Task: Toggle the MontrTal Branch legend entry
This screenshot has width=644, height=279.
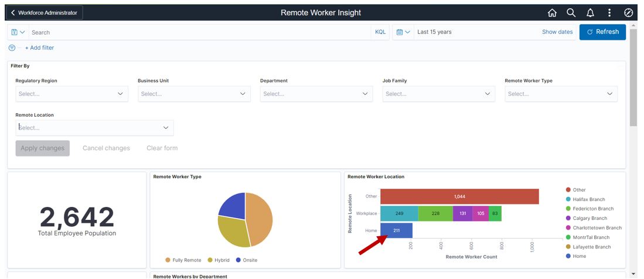Action: pyautogui.click(x=588, y=237)
